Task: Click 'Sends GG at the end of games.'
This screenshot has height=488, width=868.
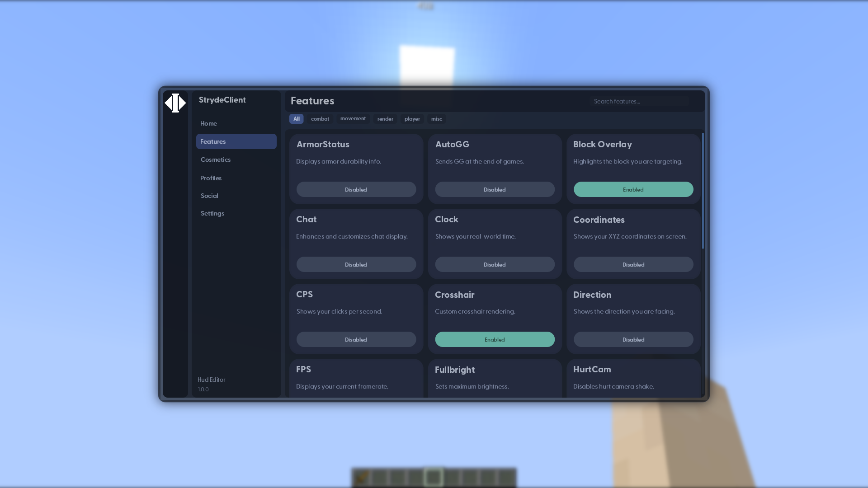Action: tap(480, 161)
